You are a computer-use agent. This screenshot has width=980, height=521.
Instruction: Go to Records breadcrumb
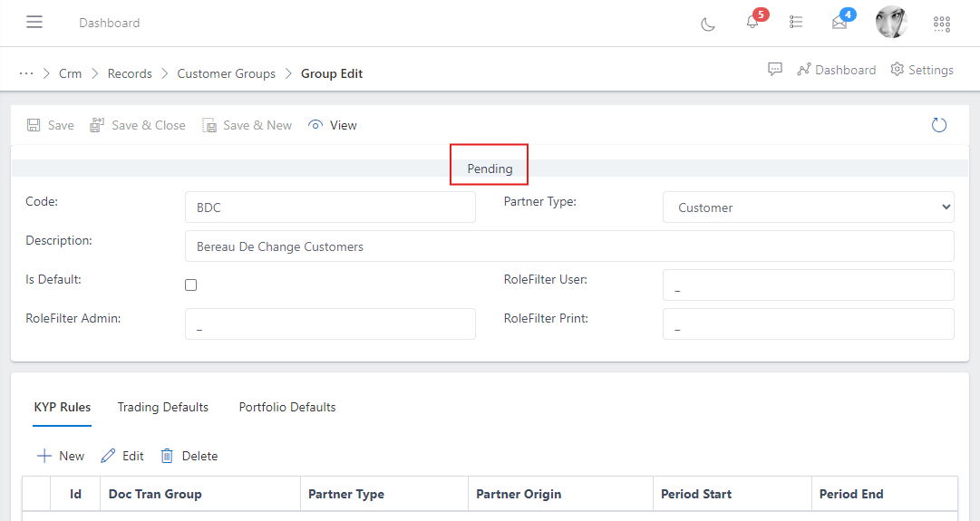pos(130,73)
